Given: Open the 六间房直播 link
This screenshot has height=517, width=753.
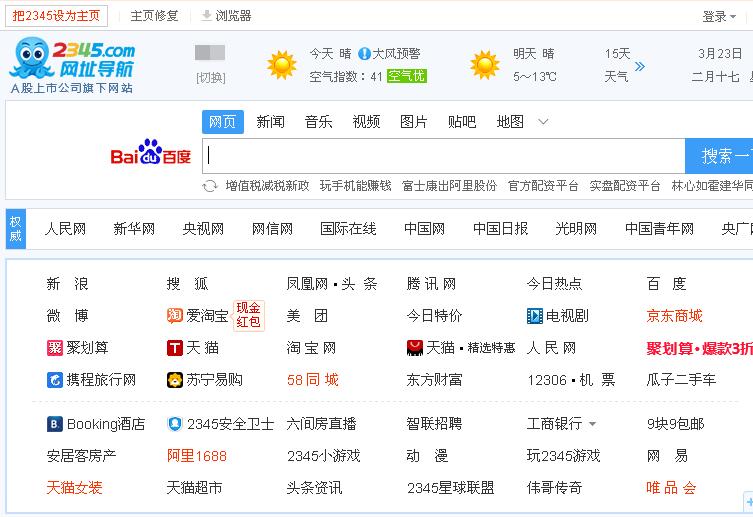Looking at the screenshot, I should click(x=322, y=424).
